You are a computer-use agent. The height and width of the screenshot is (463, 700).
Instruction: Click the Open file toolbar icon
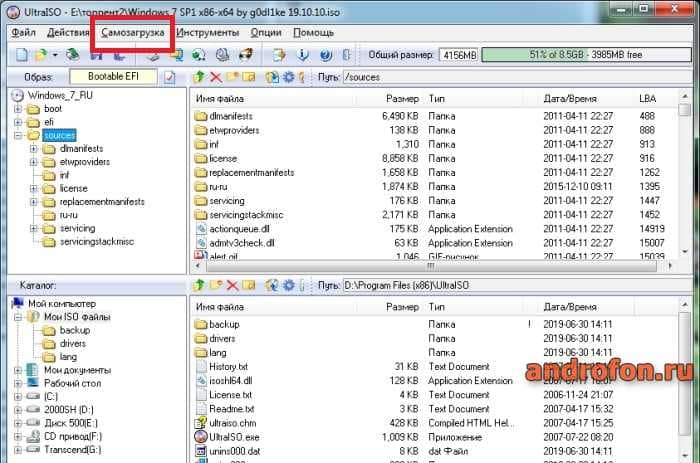tap(41, 55)
